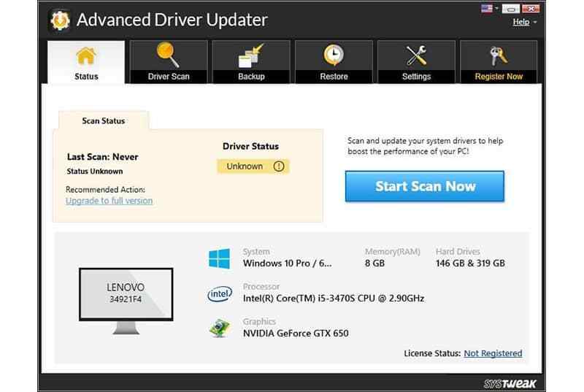The height and width of the screenshot is (392, 584).
Task: Click the graphics card icon
Action: point(220,328)
